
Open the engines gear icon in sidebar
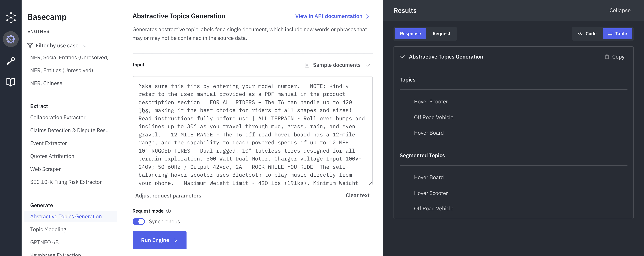[11, 39]
